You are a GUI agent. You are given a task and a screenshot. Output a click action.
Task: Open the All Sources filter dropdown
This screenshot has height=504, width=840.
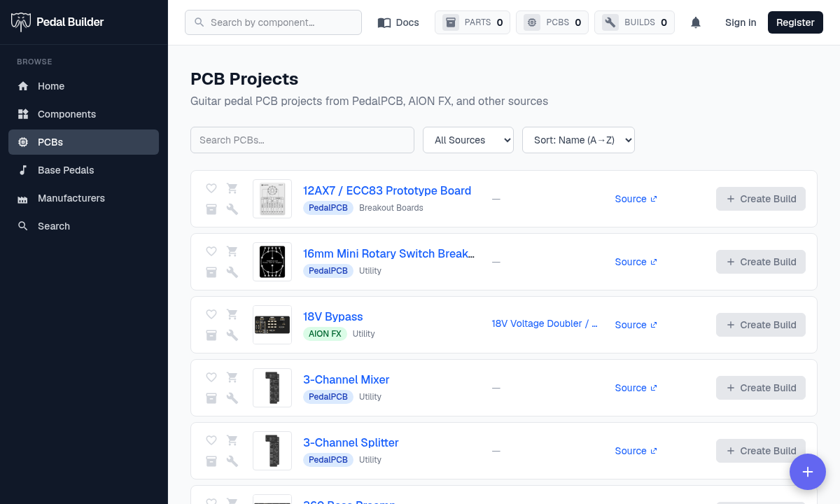tap(468, 140)
